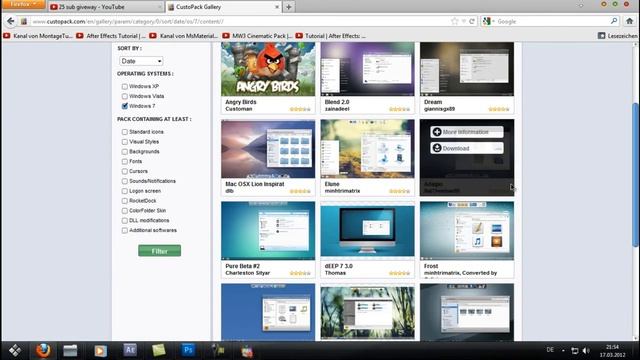Check the Additional softwares checkbox
Screen dimensions: 640x360
[x=124, y=231]
